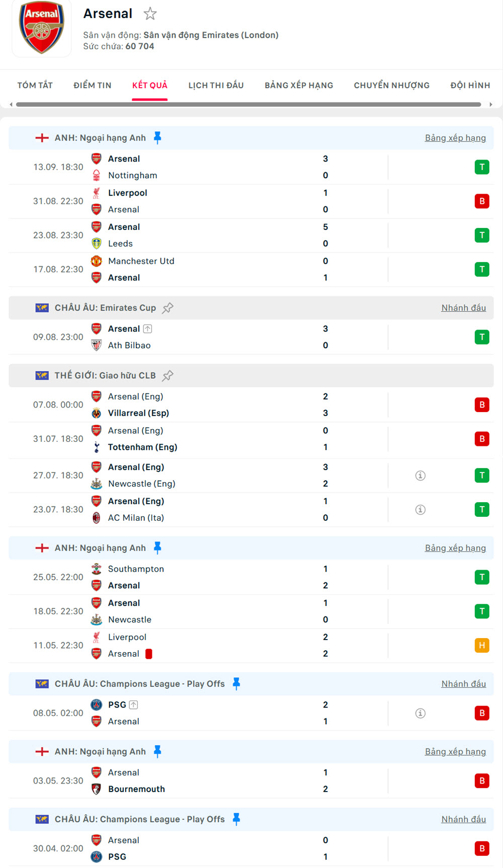Switch to the LỊCH THI ĐẤU tab

pos(216,85)
